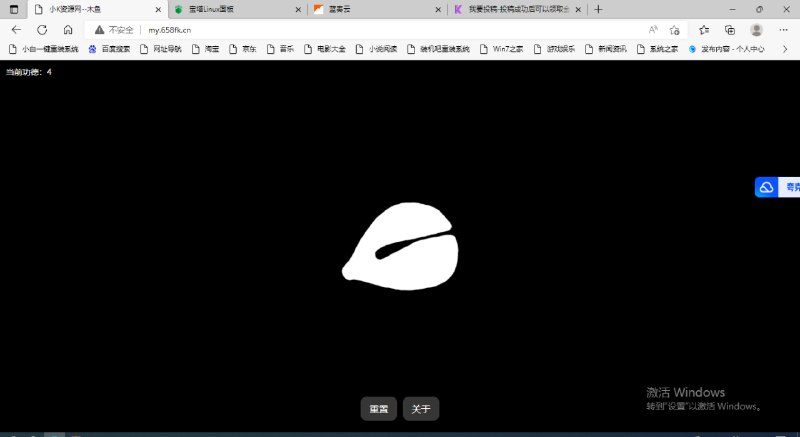Expand the bookmarks bar overflow chevron

pos(784,48)
